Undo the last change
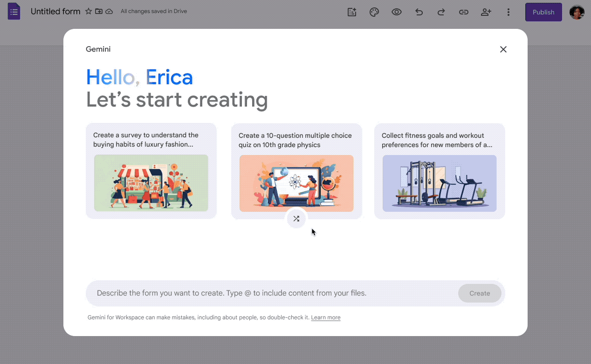This screenshot has width=591, height=364. tap(419, 12)
